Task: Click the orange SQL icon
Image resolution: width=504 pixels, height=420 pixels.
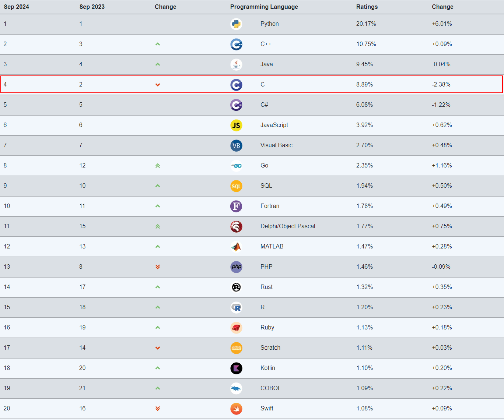Action: click(x=236, y=186)
